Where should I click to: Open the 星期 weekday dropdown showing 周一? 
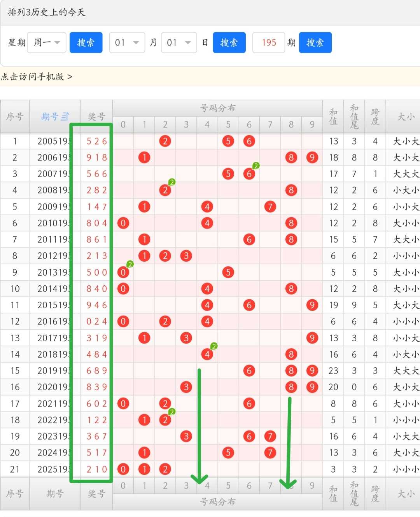click(47, 42)
